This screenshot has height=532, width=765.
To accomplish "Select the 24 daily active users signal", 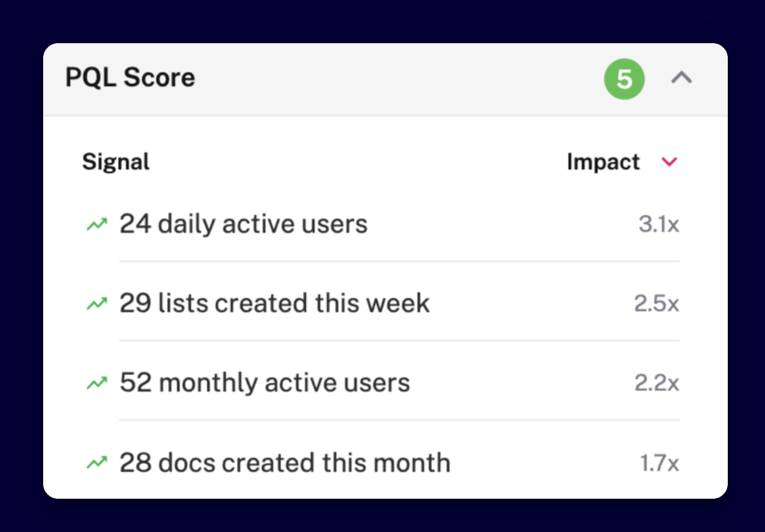I will coord(243,224).
